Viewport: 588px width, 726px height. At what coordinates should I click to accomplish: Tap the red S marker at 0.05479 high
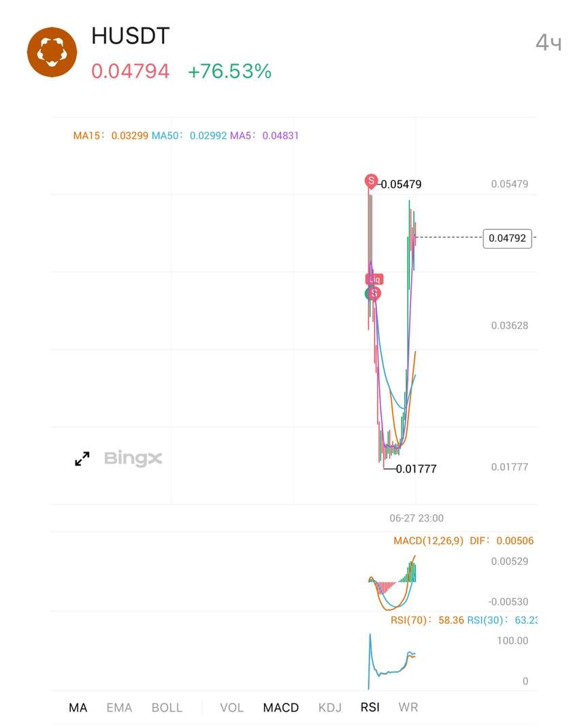(x=371, y=181)
